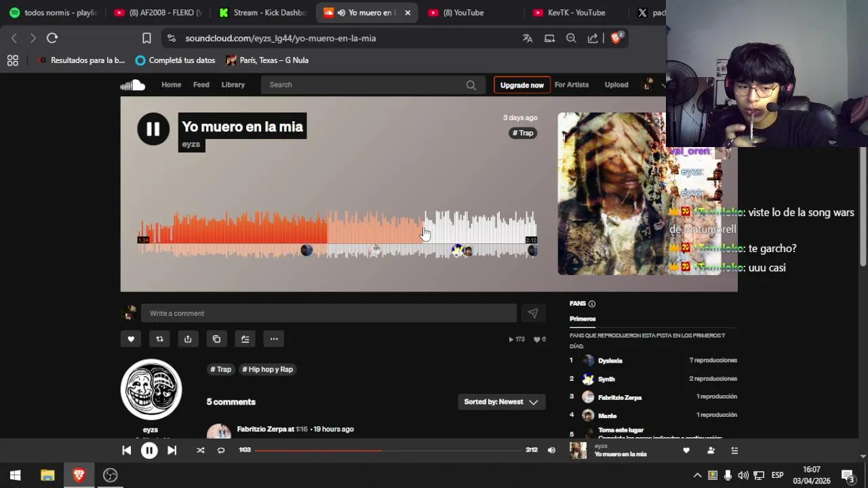Image resolution: width=868 pixels, height=488 pixels.
Task: Repost the track with the repost icon
Action: 159,339
